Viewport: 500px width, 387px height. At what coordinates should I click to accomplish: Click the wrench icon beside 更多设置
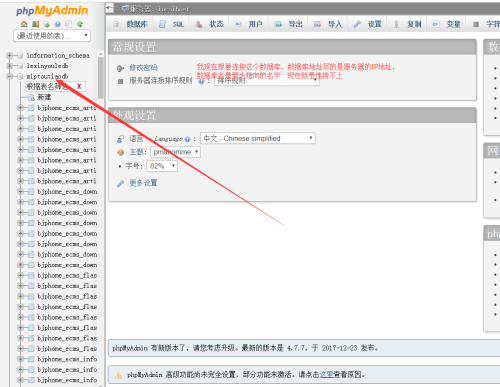pyautogui.click(x=120, y=183)
